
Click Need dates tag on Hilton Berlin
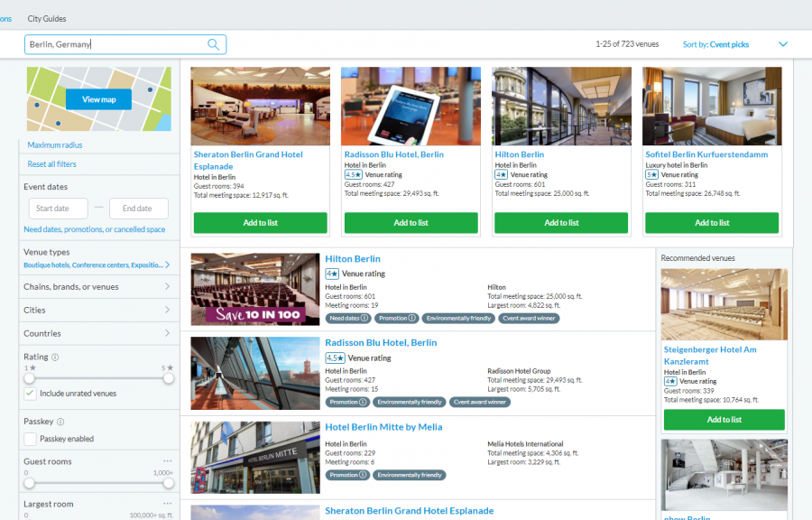[348, 318]
